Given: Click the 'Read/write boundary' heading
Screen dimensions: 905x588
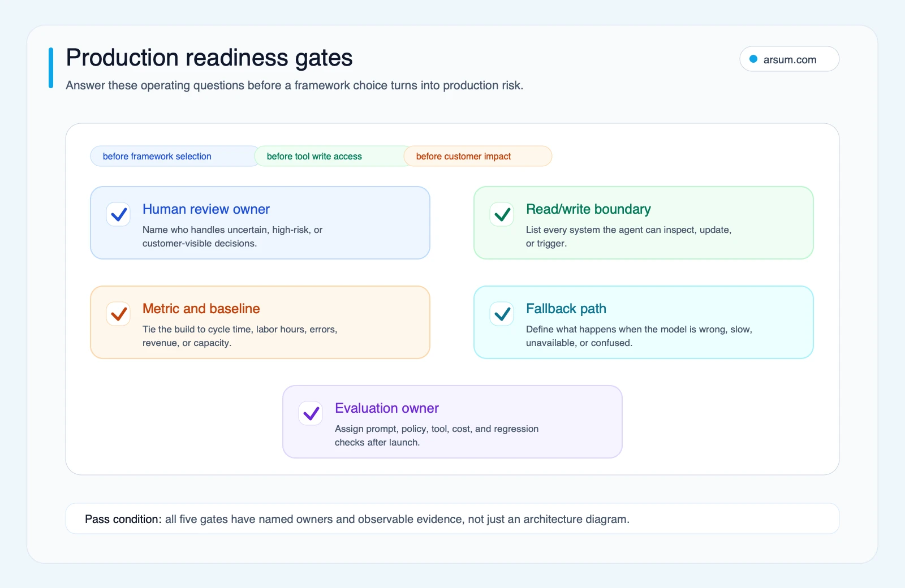Looking at the screenshot, I should (x=588, y=209).
